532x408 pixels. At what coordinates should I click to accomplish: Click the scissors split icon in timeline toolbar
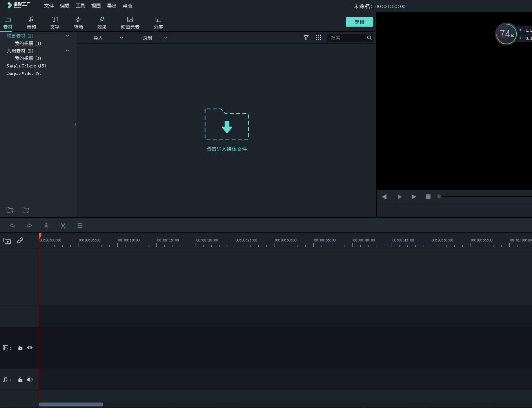click(63, 226)
